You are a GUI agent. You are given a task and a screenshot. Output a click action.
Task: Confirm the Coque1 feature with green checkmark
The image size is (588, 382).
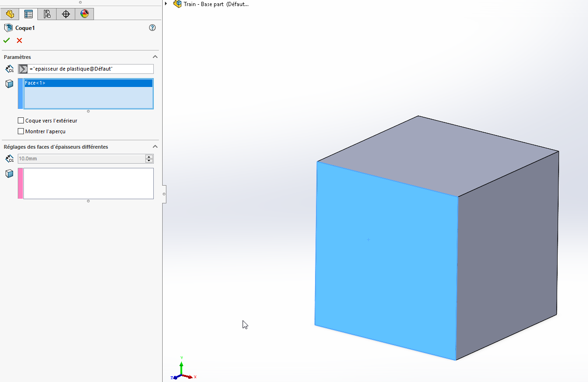pos(7,41)
